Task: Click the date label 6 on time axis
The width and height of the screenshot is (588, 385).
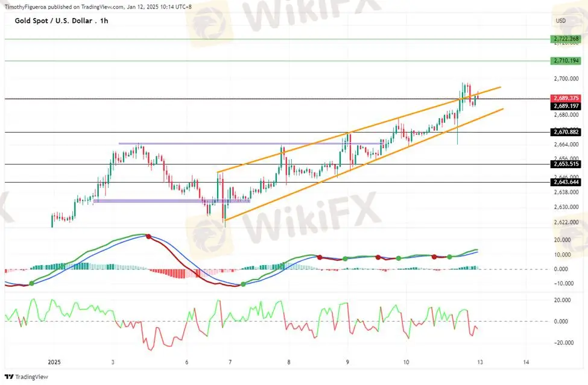Action: point(186,362)
